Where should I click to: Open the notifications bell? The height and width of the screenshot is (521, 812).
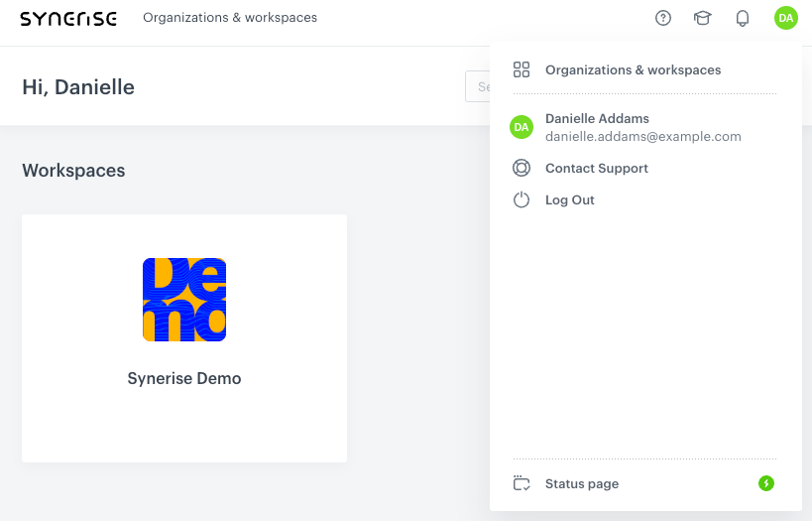coord(742,18)
